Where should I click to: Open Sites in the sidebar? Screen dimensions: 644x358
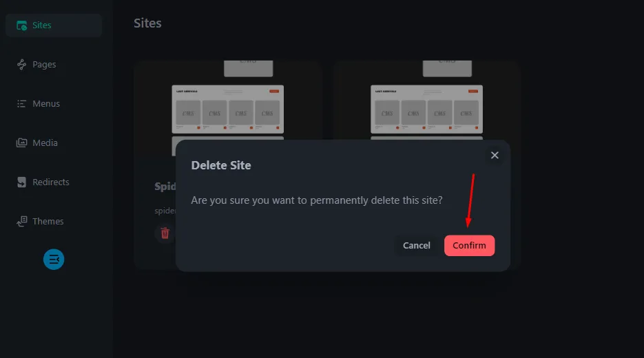pos(54,25)
